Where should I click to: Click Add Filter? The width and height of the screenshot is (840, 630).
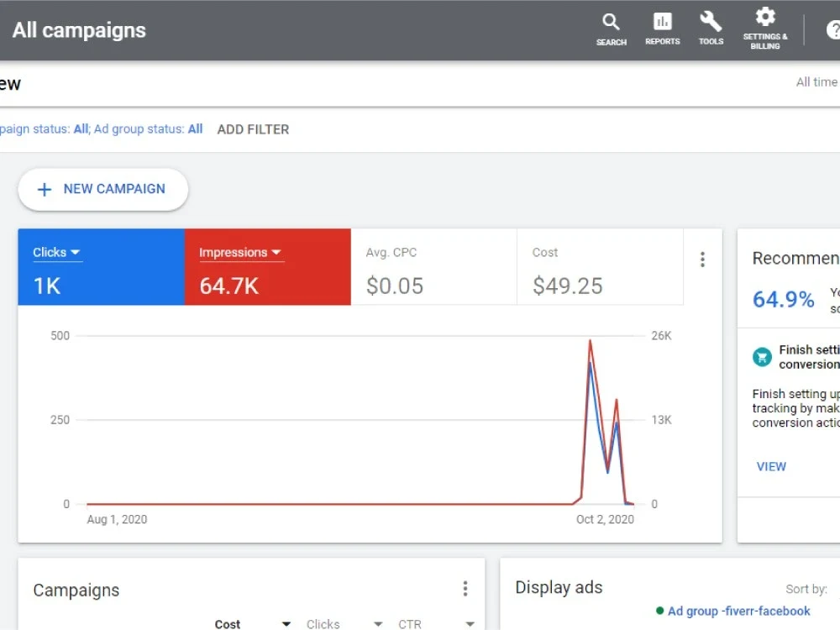(253, 129)
